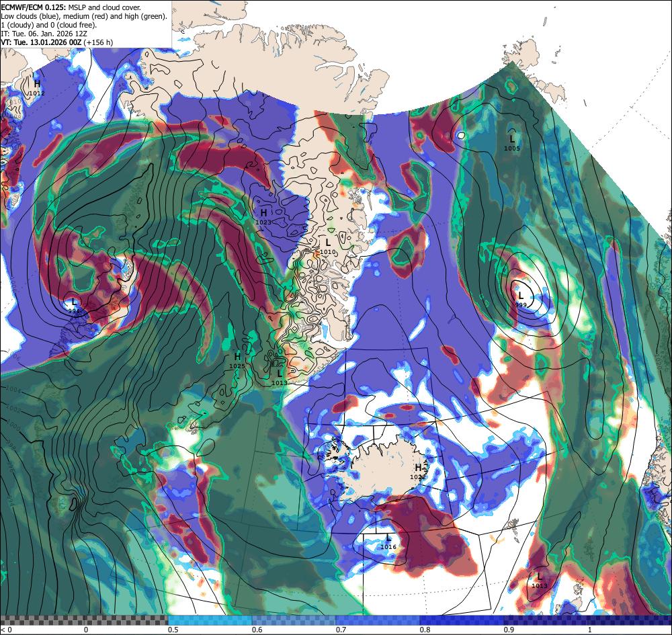Click the grey checkered colorbar segment
This screenshot has width=672, height=635.
[84, 620]
